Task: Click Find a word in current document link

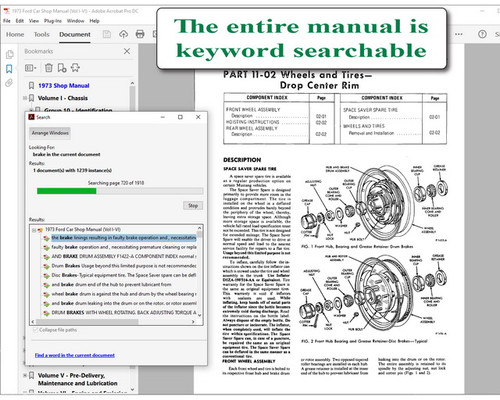Action: tap(75, 355)
